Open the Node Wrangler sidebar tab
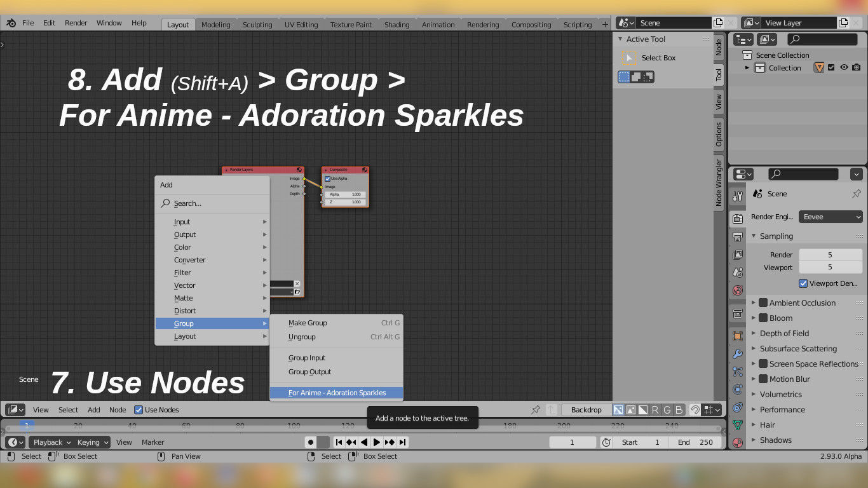 719,183
